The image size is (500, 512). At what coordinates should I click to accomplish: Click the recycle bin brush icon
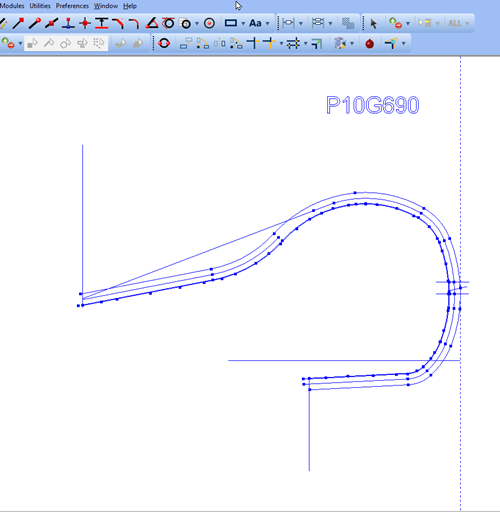pos(340,43)
